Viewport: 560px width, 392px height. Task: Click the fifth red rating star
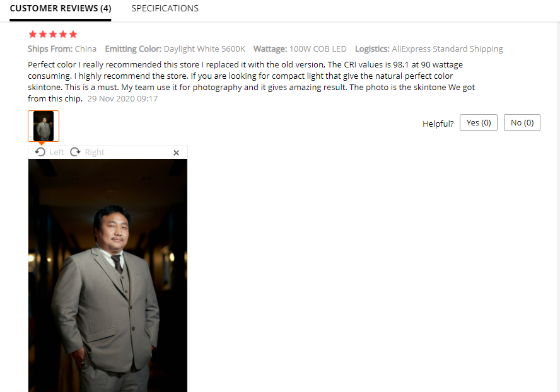(73, 34)
